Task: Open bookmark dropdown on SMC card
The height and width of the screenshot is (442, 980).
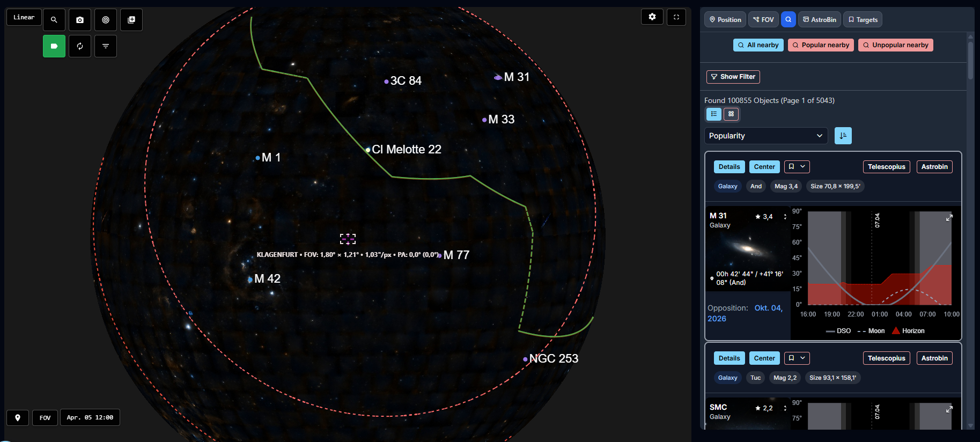Action: 797,358
